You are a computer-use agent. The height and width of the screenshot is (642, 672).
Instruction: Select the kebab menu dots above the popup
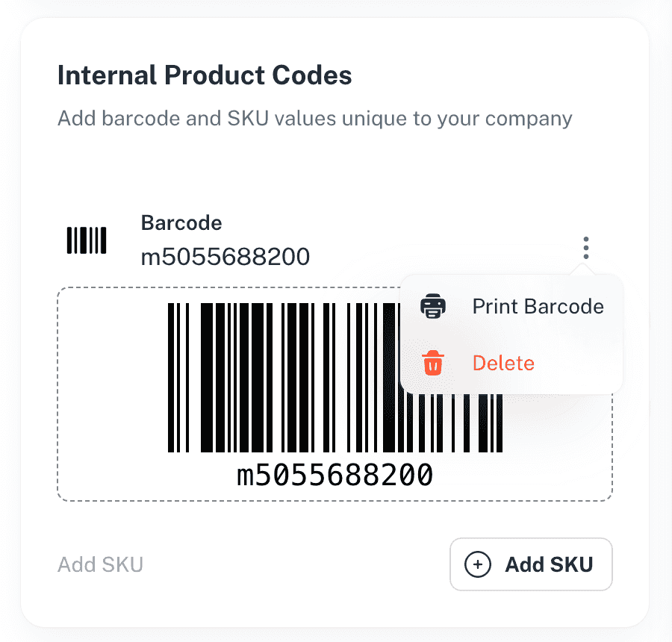coord(585,248)
